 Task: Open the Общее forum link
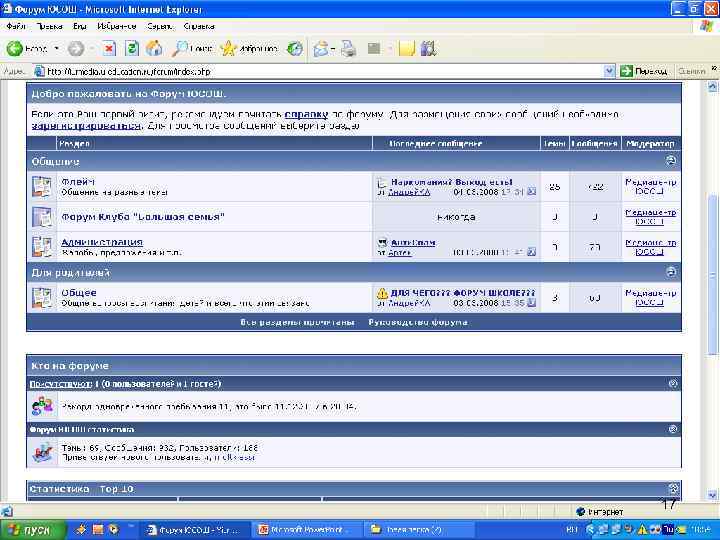pyautogui.click(x=79, y=292)
